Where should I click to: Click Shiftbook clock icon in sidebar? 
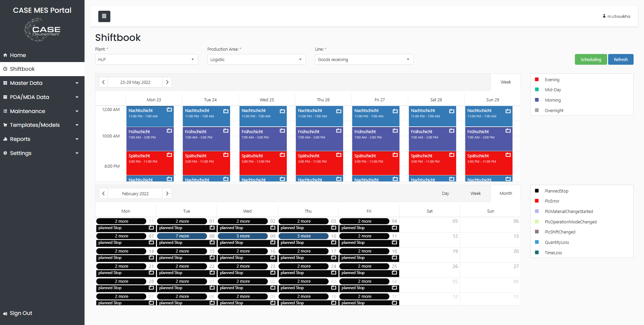click(5, 69)
